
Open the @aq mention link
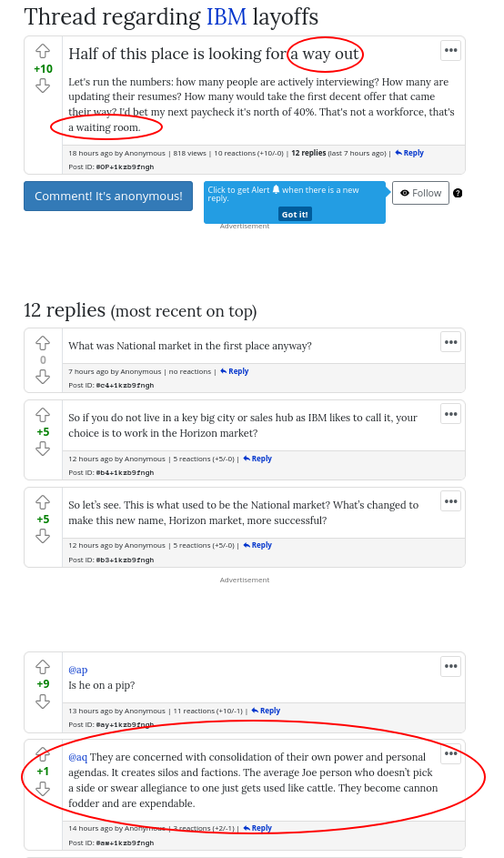[77, 757]
